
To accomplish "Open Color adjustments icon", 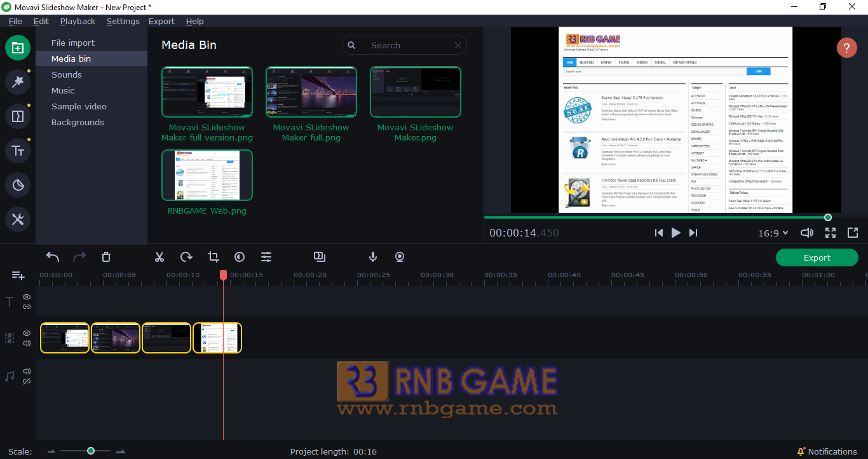I will coord(240,257).
